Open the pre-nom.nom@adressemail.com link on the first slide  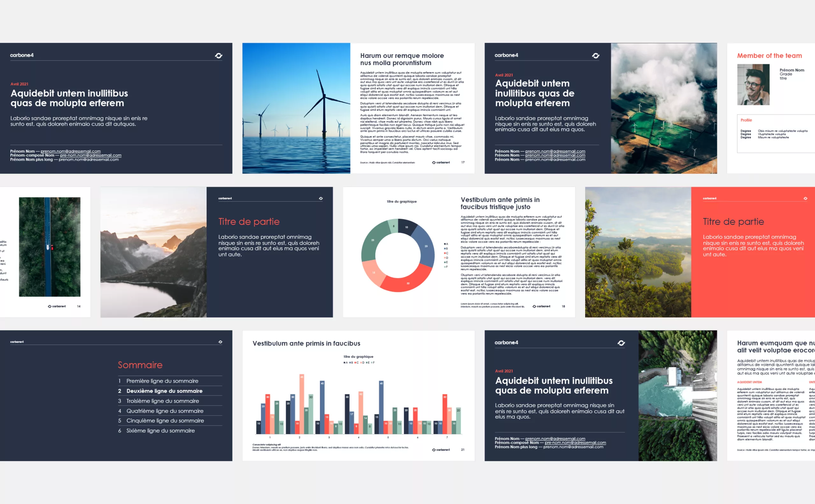click(x=90, y=155)
